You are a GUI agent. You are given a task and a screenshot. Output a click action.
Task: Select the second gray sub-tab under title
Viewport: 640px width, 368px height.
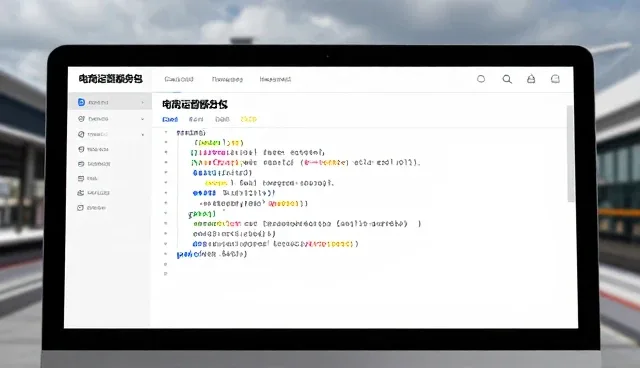click(196, 119)
